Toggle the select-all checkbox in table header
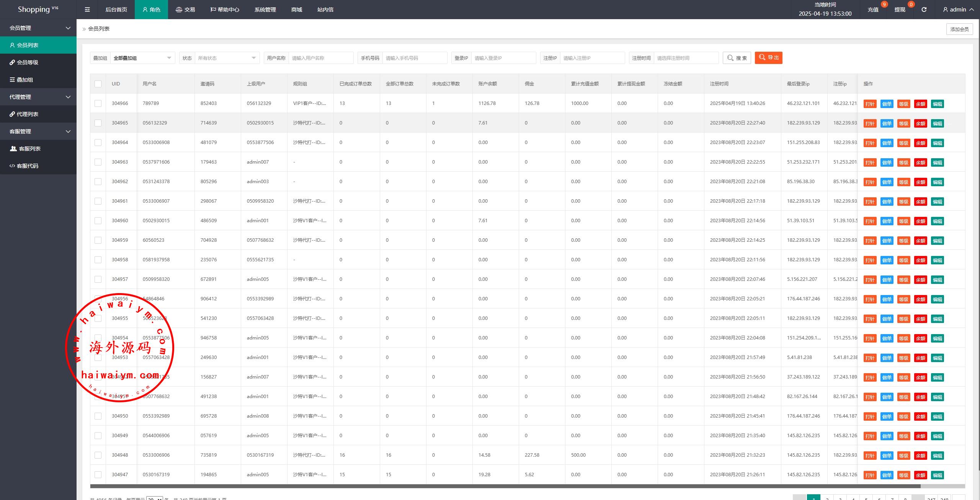The width and height of the screenshot is (980, 500). pyautogui.click(x=98, y=84)
